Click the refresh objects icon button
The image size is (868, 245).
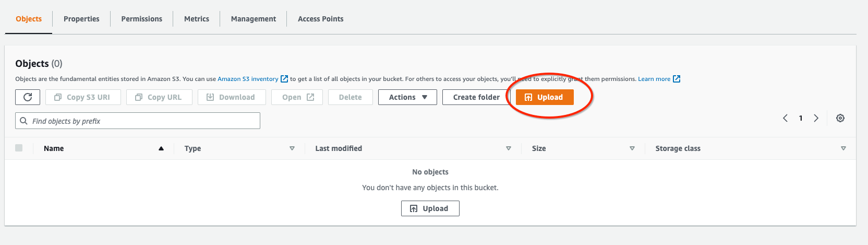click(28, 97)
